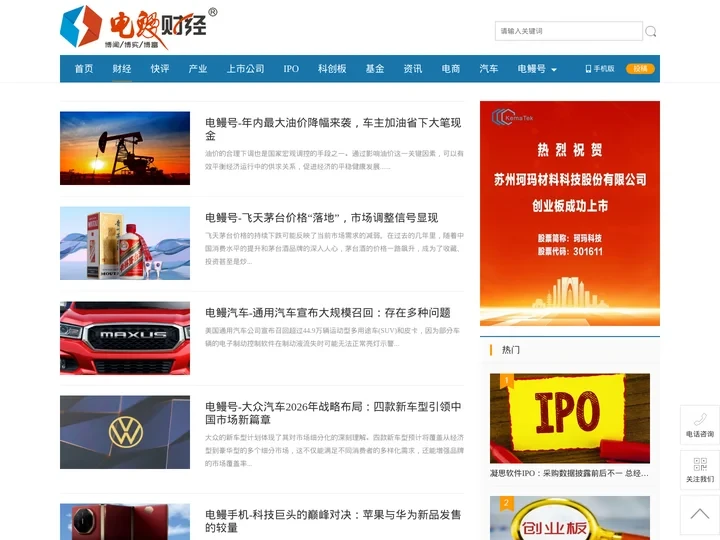The width and height of the screenshot is (720, 540).
Task: Click the search magnifier icon
Action: point(651,31)
